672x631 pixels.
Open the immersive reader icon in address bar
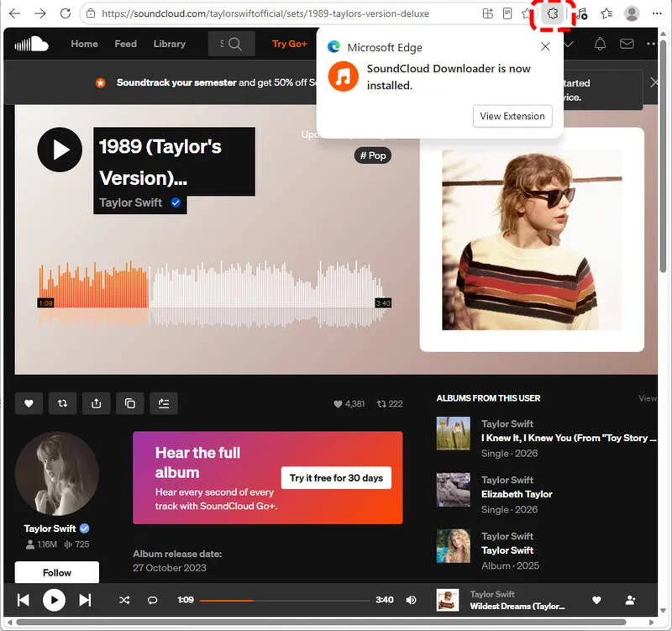pyautogui.click(x=507, y=13)
